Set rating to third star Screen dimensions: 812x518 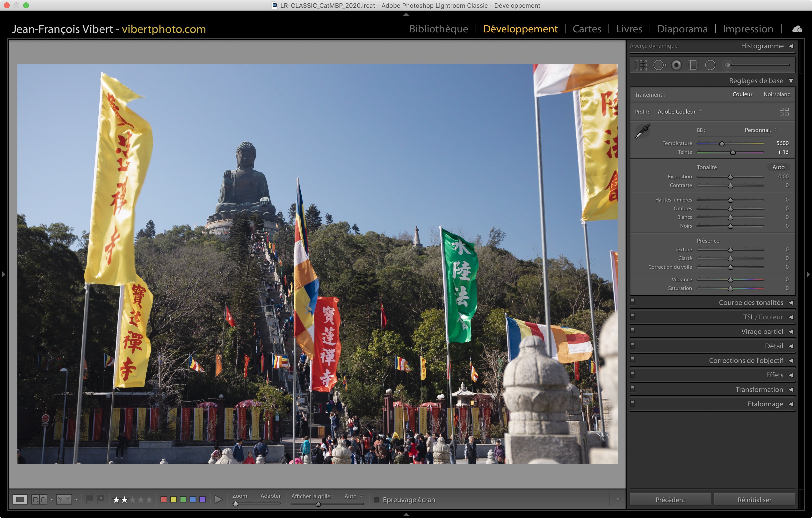[x=133, y=499]
